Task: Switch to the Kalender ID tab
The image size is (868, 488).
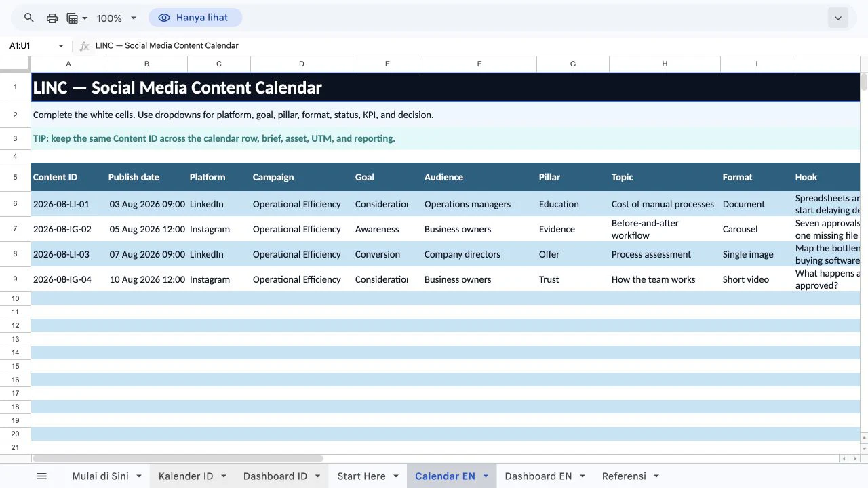Action: pos(186,476)
